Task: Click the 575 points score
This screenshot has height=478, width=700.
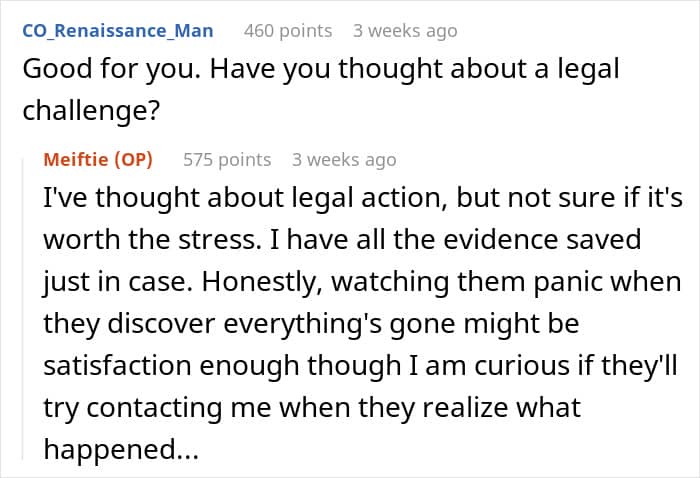Action: [x=227, y=160]
